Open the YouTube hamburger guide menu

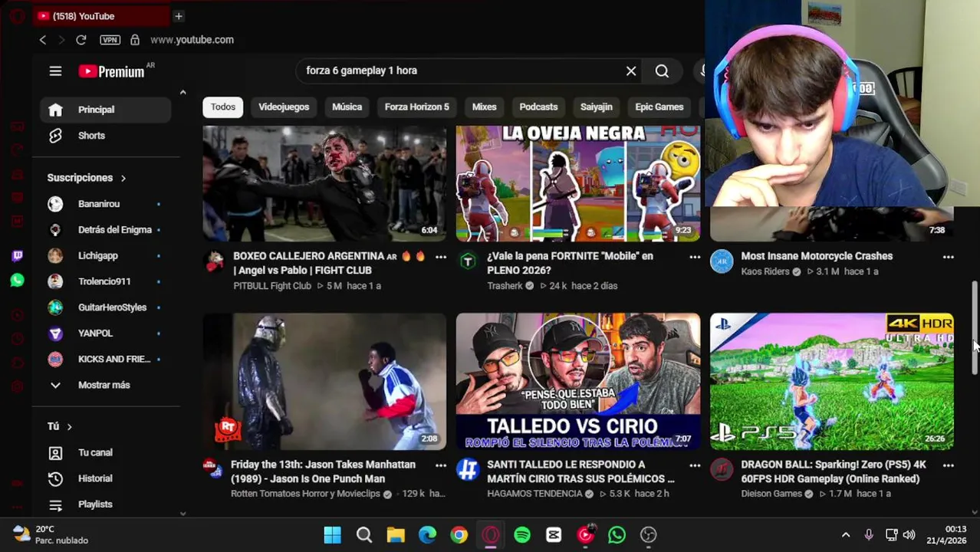tap(55, 71)
